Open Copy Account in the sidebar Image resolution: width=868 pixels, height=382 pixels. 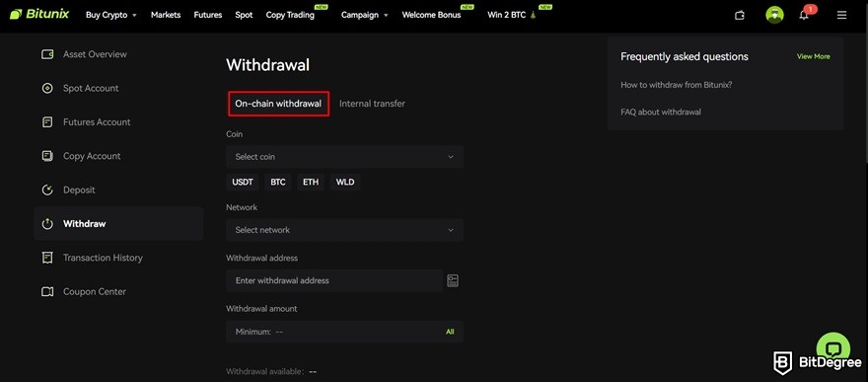point(92,156)
